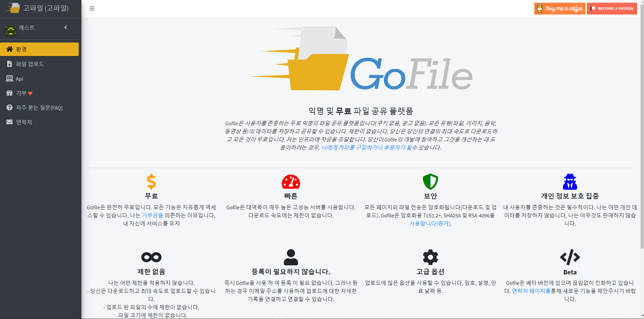Click the 고파일 (고파일) sidebar title
Image resolution: width=644 pixels, height=319 pixels.
(46, 8)
